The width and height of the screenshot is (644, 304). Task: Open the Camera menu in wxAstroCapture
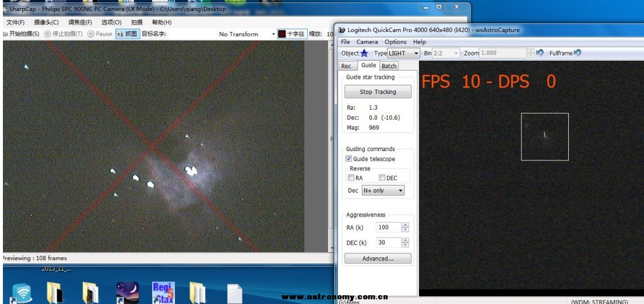(367, 42)
